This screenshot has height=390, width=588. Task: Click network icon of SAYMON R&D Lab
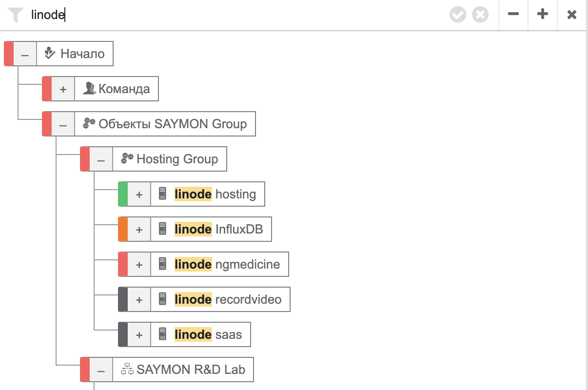pyautogui.click(x=127, y=370)
